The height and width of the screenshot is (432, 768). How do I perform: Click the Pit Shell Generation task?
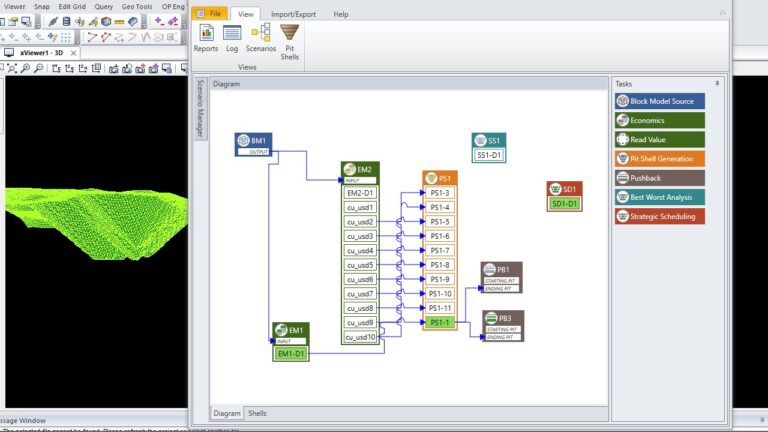coord(660,158)
